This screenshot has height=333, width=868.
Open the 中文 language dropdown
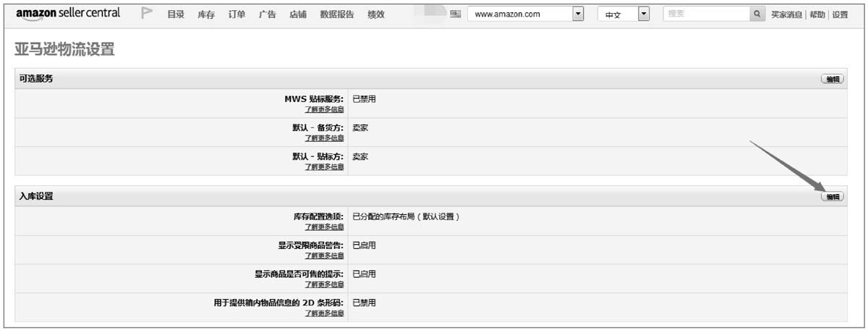[624, 14]
